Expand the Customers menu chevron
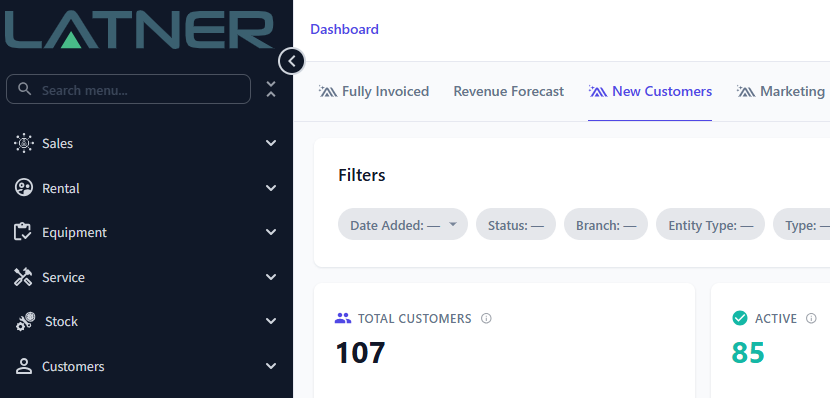The height and width of the screenshot is (398, 830). tap(271, 366)
